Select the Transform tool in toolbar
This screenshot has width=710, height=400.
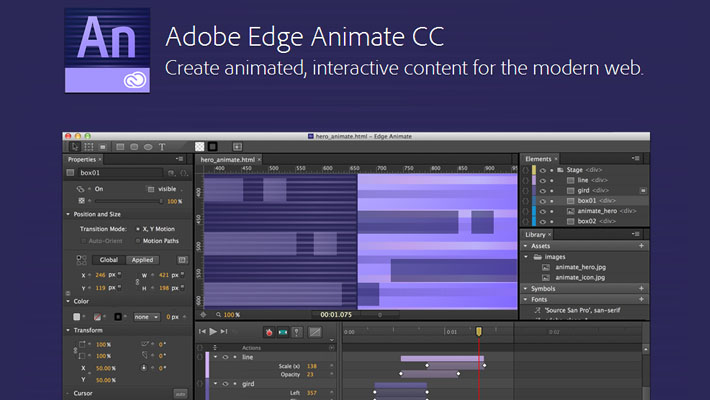pyautogui.click(x=89, y=147)
